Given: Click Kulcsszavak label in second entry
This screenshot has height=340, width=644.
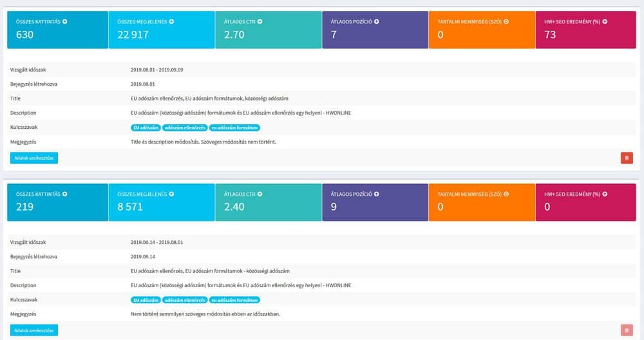Looking at the screenshot, I should coord(24,300).
